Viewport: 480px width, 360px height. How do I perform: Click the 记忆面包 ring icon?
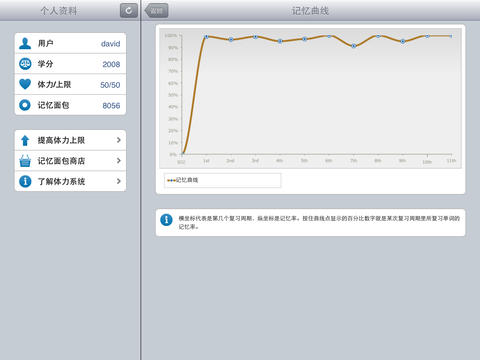coord(25,105)
